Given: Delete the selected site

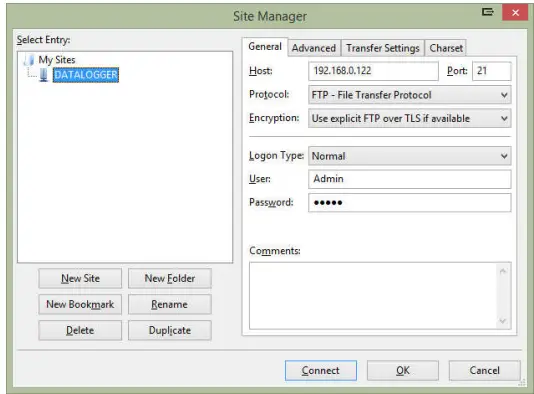Looking at the screenshot, I should click(80, 330).
